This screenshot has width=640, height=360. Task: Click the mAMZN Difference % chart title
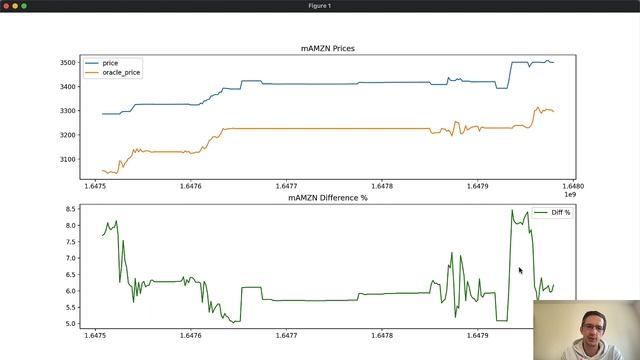[x=328, y=198]
